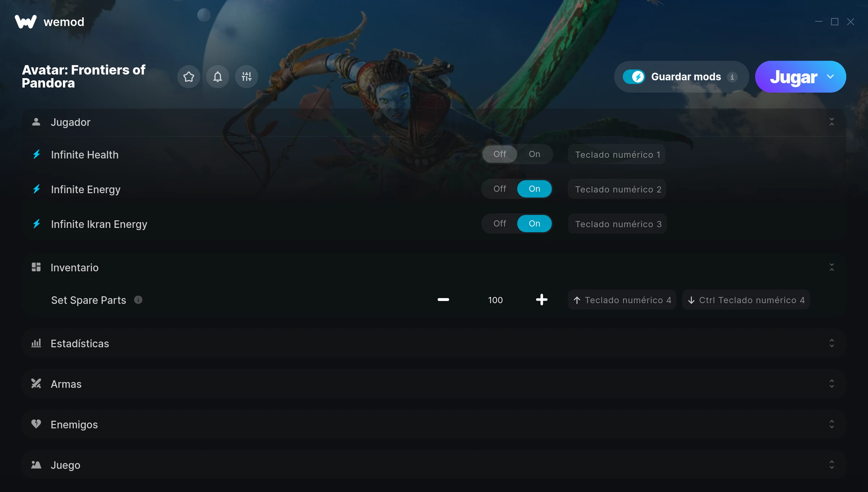Turn Infinite Health On
The image size is (868, 492).
tap(535, 154)
